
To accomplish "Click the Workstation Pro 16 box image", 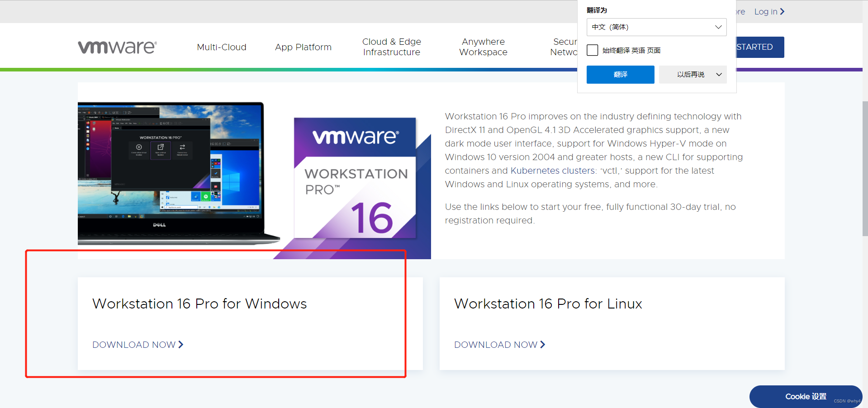I will click(x=355, y=178).
